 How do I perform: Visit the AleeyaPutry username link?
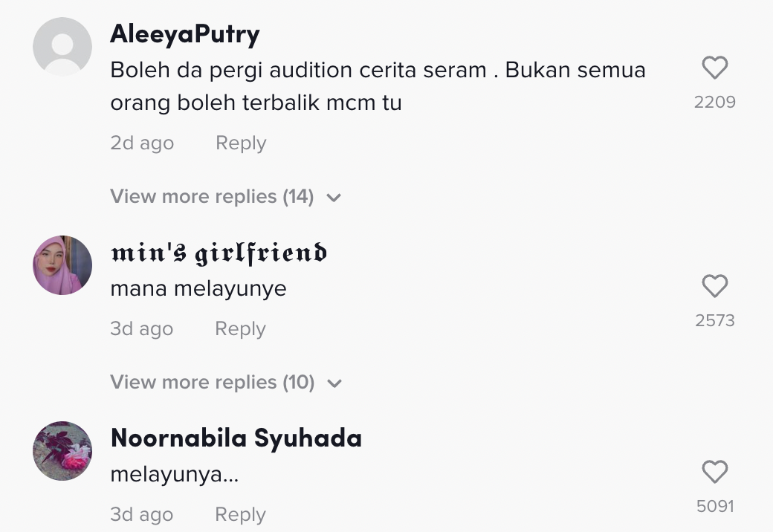pos(185,34)
